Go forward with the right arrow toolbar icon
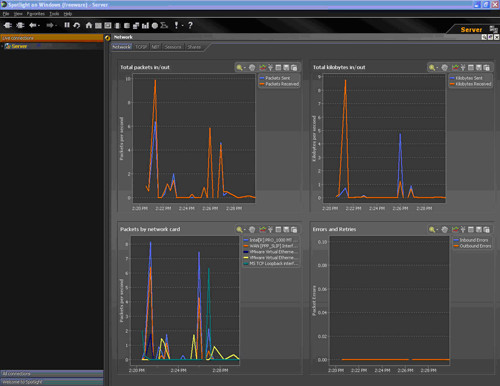 click(x=50, y=25)
